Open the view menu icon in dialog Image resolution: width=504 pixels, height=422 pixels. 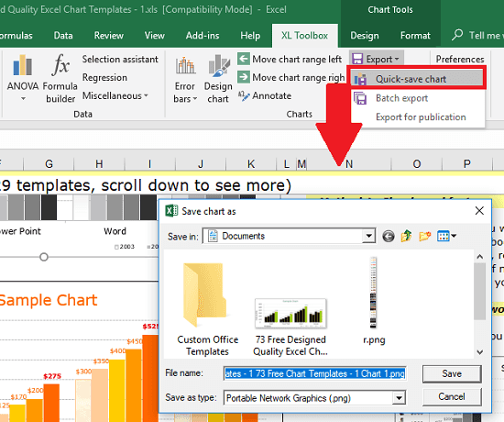[x=446, y=237]
